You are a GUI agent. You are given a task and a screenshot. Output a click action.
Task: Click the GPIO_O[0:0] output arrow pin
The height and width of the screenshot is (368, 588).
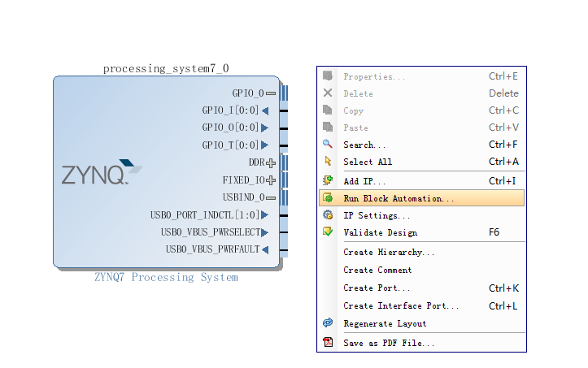tap(265, 128)
